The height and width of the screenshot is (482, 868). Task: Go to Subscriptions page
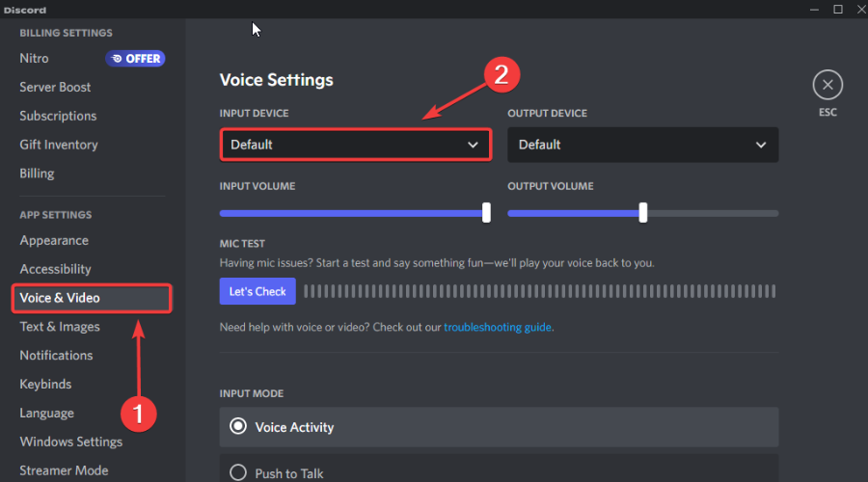coord(58,116)
